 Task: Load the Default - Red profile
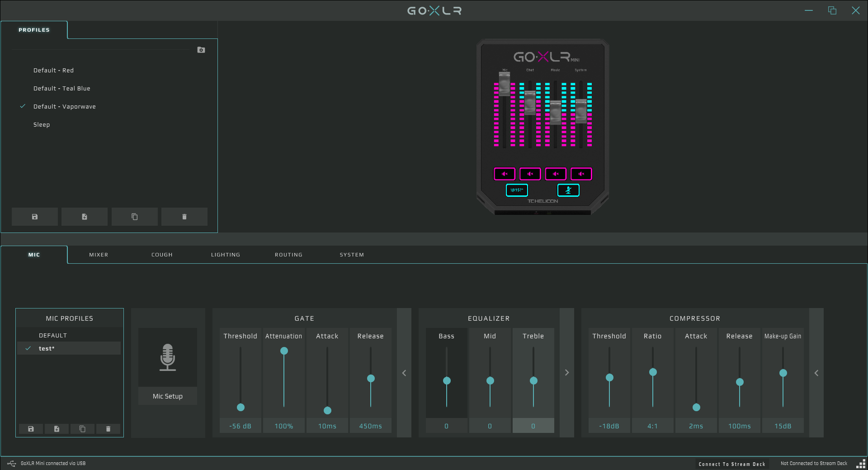coord(53,70)
